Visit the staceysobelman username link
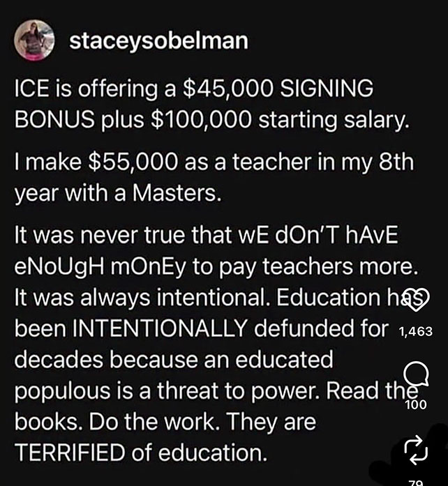Viewport: 448px width, 486px height. coord(158,41)
